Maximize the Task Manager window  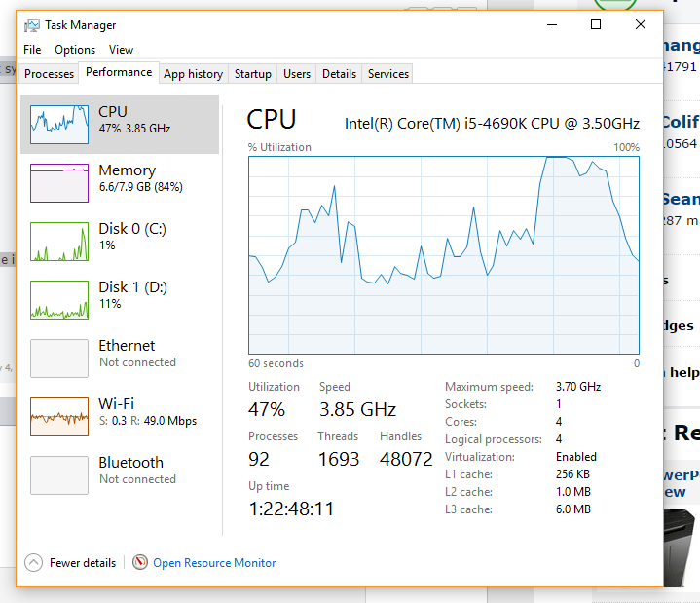596,24
